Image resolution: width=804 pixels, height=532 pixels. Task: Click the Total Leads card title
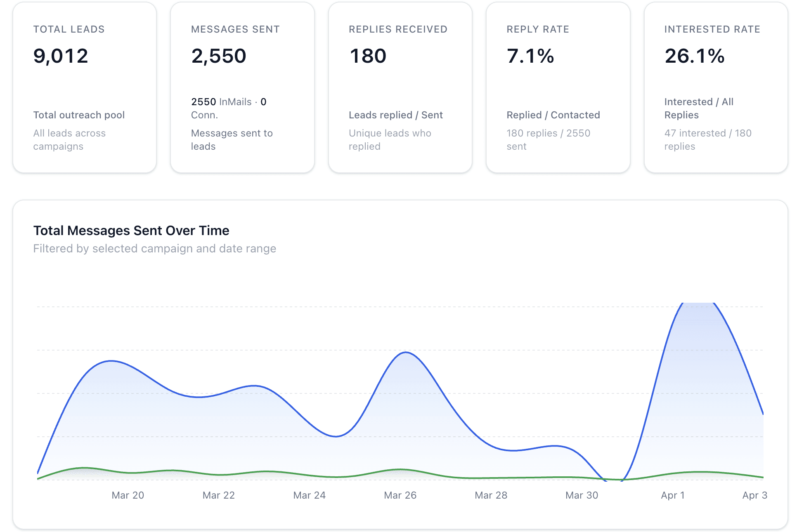click(x=69, y=29)
